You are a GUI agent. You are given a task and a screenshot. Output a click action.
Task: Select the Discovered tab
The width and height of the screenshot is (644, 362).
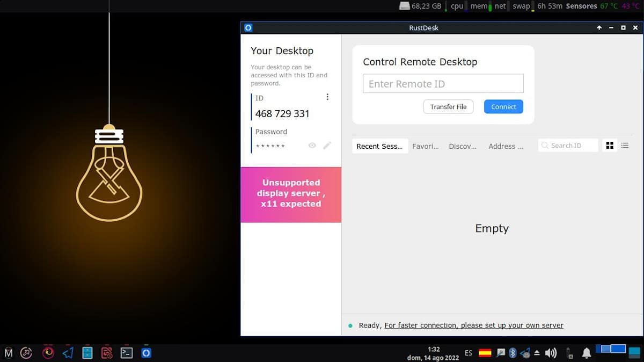(463, 146)
